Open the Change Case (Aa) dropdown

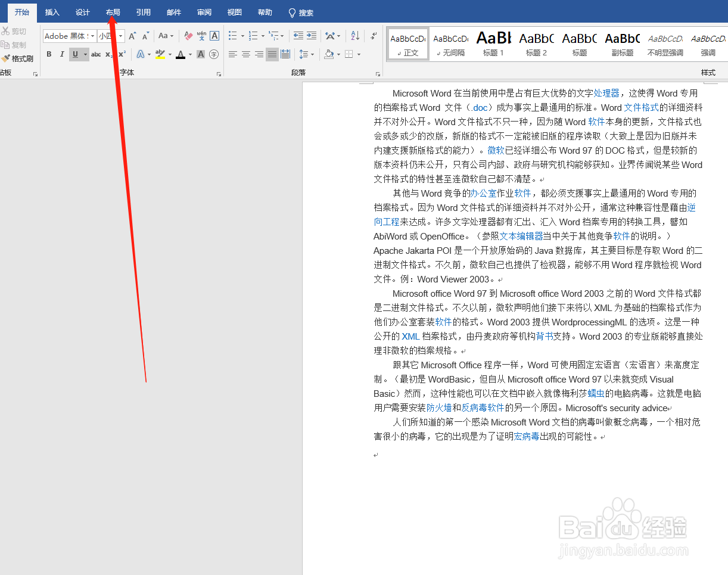[x=166, y=36]
